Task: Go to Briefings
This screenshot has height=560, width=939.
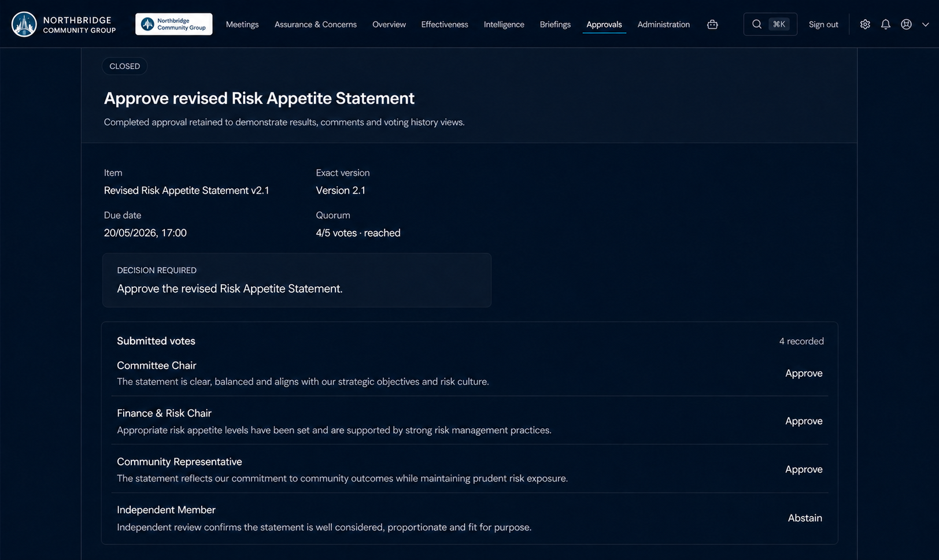Action: [x=555, y=24]
